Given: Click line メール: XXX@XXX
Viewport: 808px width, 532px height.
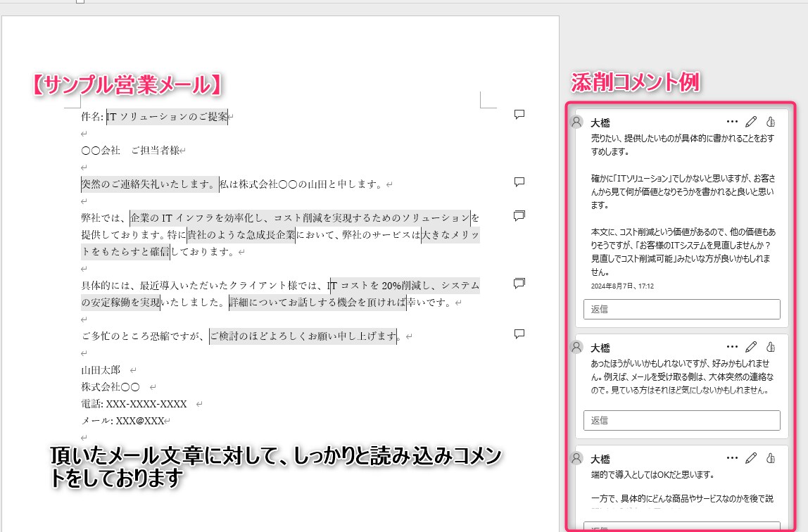Looking at the screenshot, I should (122, 421).
